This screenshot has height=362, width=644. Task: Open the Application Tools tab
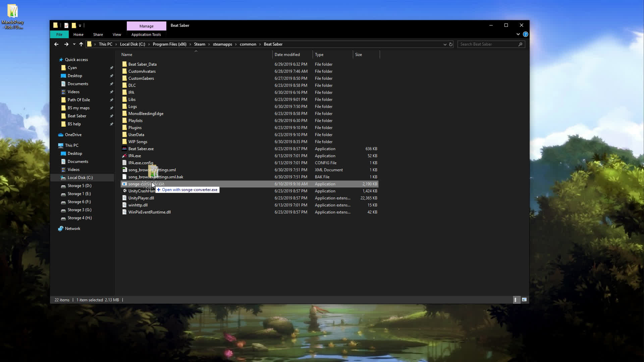click(x=146, y=35)
